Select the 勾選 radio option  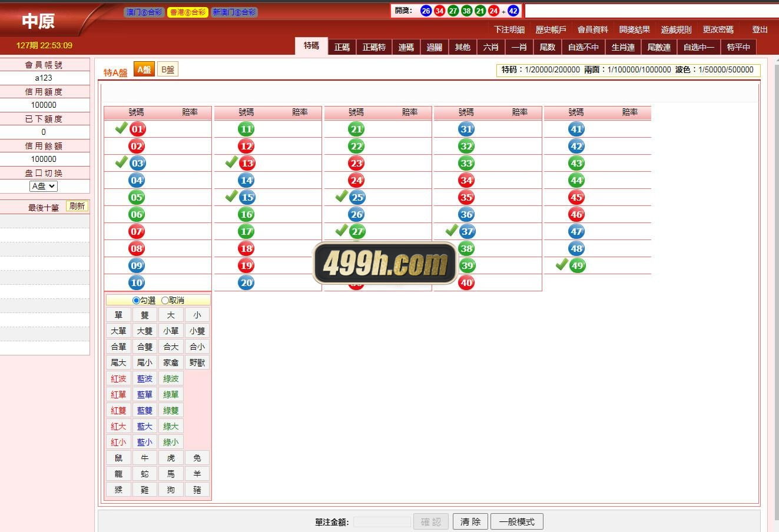click(137, 300)
